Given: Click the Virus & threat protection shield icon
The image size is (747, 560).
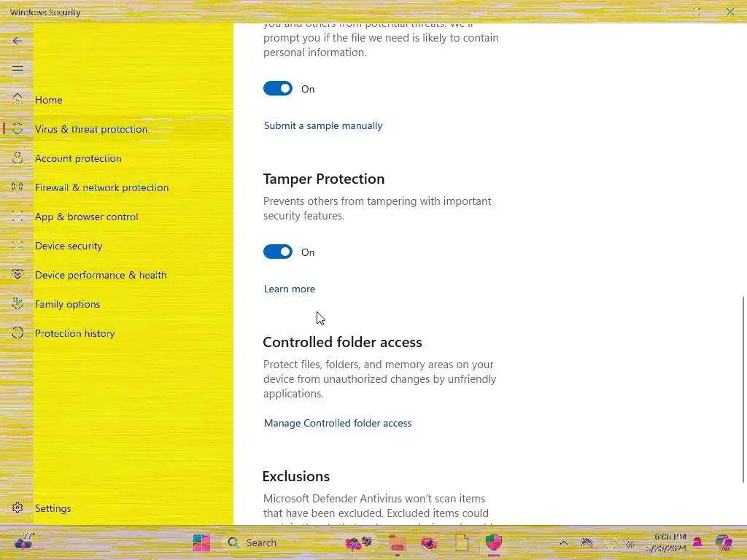Looking at the screenshot, I should pos(18,128).
